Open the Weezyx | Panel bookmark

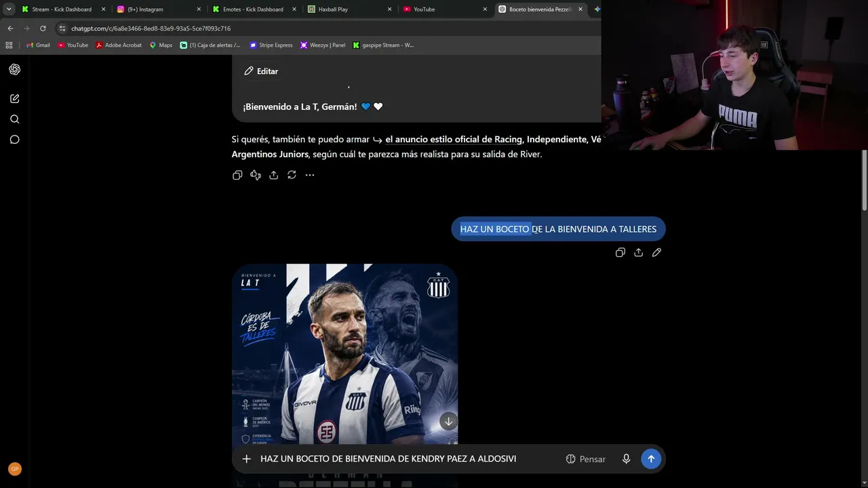tap(323, 45)
